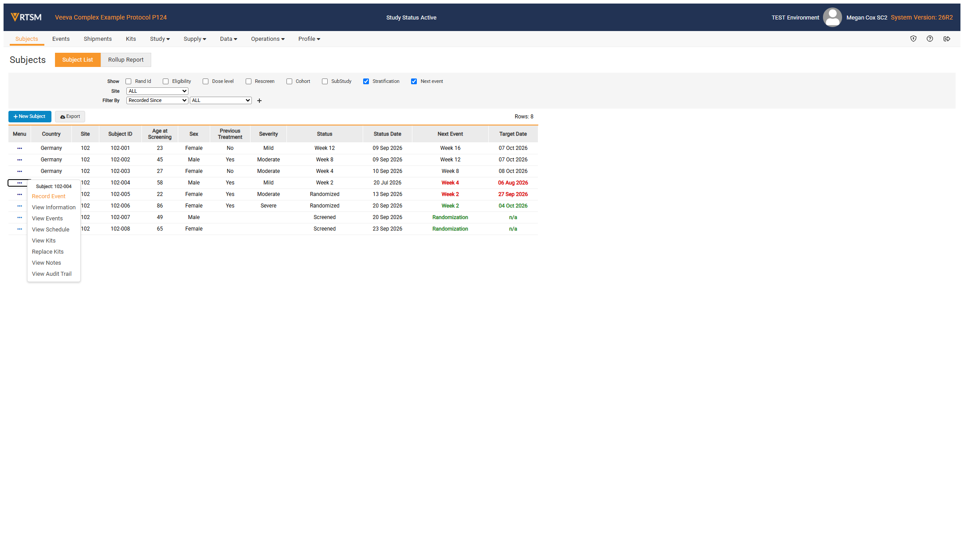The height and width of the screenshot is (560, 964).
Task: Open the menu dots for subject 102-002
Action: point(20,160)
